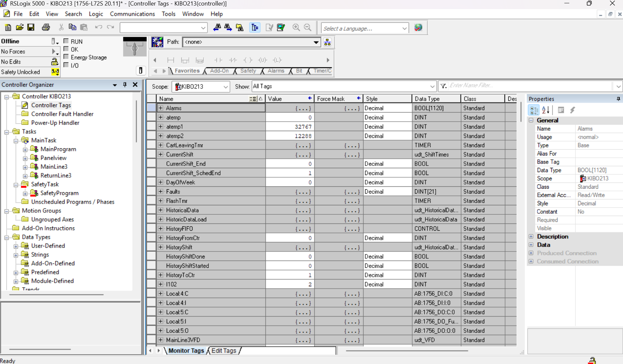Expand the Alarms tag row

tap(161, 108)
